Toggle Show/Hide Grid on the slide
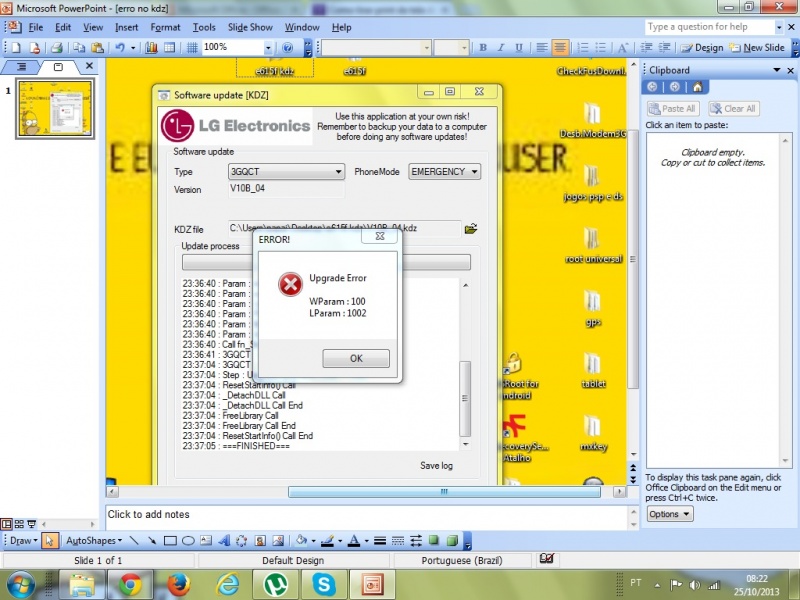Image resolution: width=800 pixels, height=600 pixels. (192, 48)
